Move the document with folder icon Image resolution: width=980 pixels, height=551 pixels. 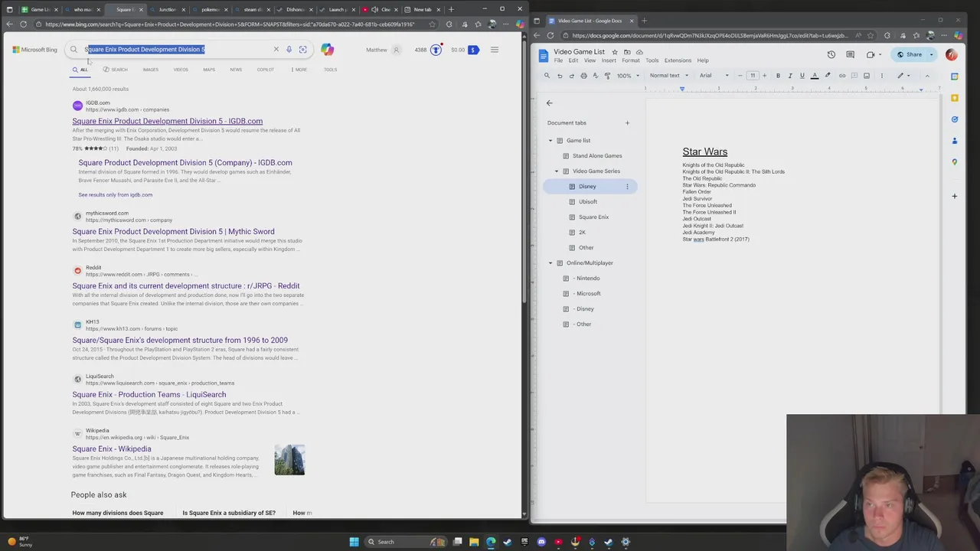[627, 52]
